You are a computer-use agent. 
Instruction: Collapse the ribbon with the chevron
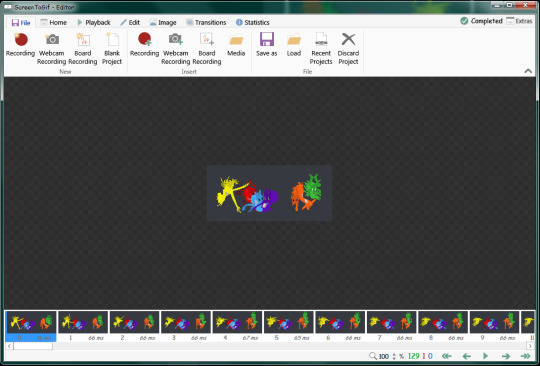(x=528, y=71)
